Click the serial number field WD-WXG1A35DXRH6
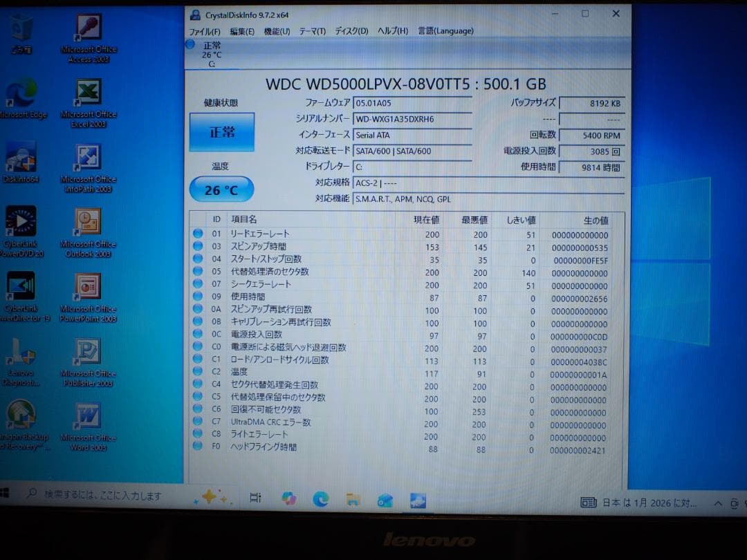This screenshot has height=560, width=747. [x=412, y=119]
